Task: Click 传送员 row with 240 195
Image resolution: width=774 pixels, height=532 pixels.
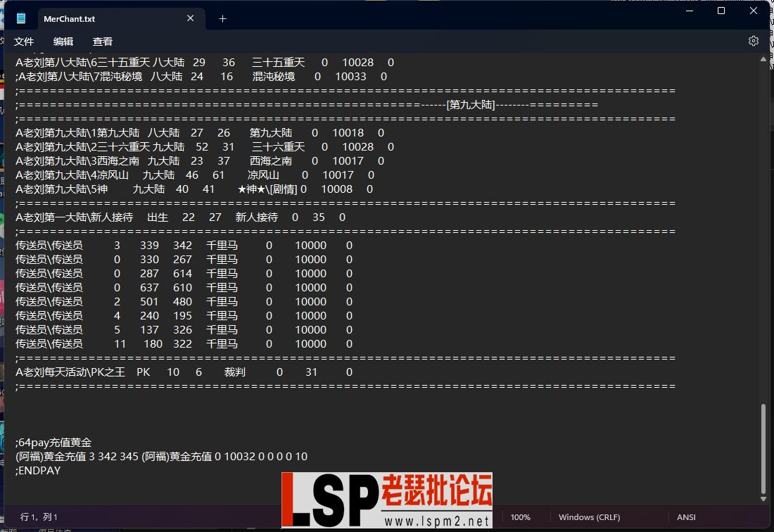Action: click(184, 316)
